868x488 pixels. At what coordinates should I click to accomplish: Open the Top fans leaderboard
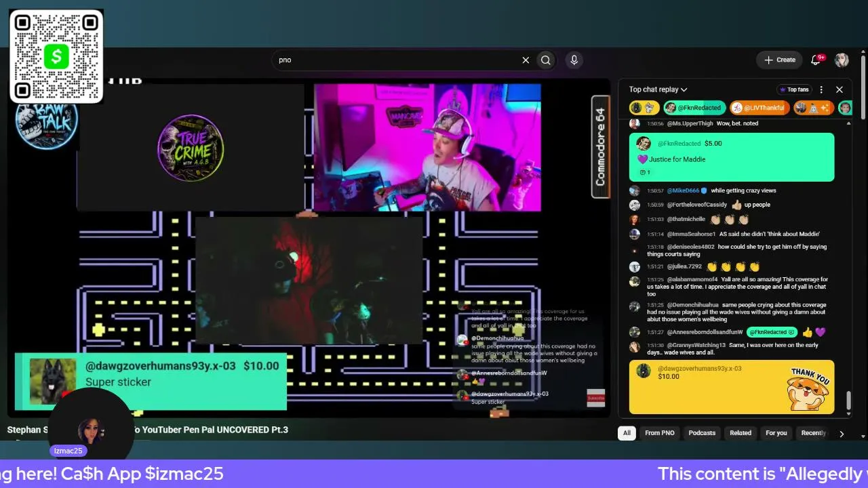coord(794,89)
